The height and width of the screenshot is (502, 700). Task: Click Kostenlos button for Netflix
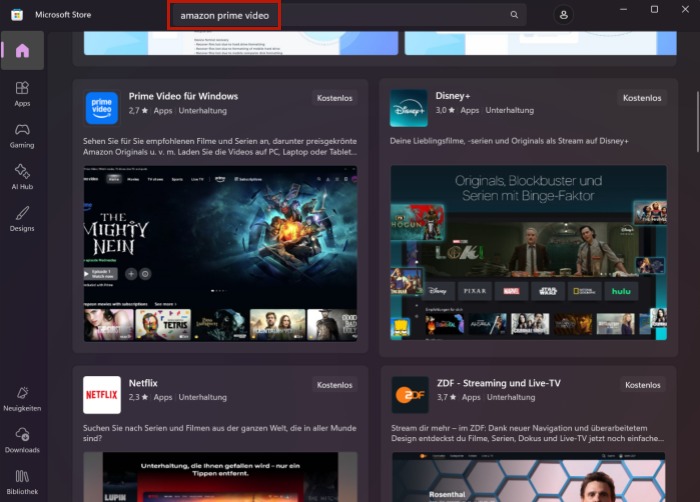334,385
